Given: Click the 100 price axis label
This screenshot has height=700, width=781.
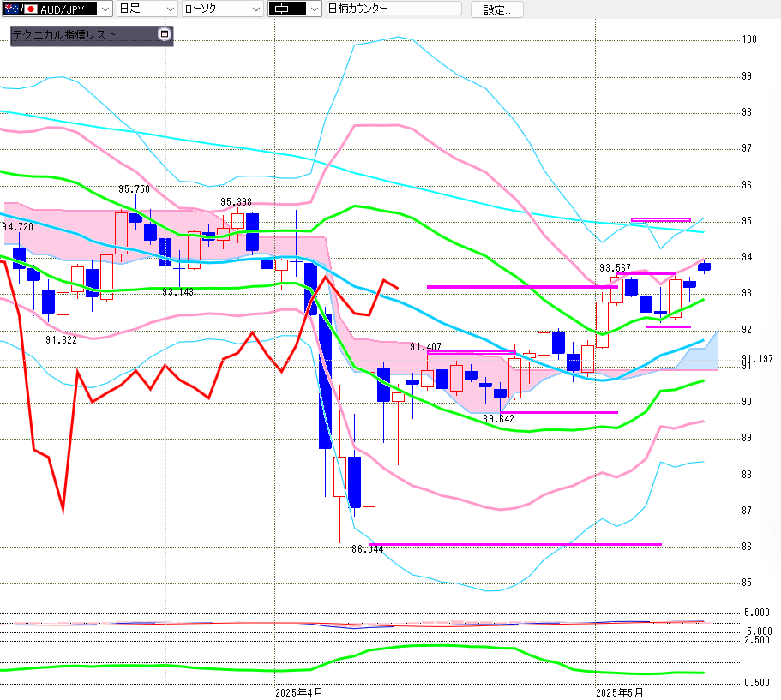Looking at the screenshot, I should tap(749, 39).
